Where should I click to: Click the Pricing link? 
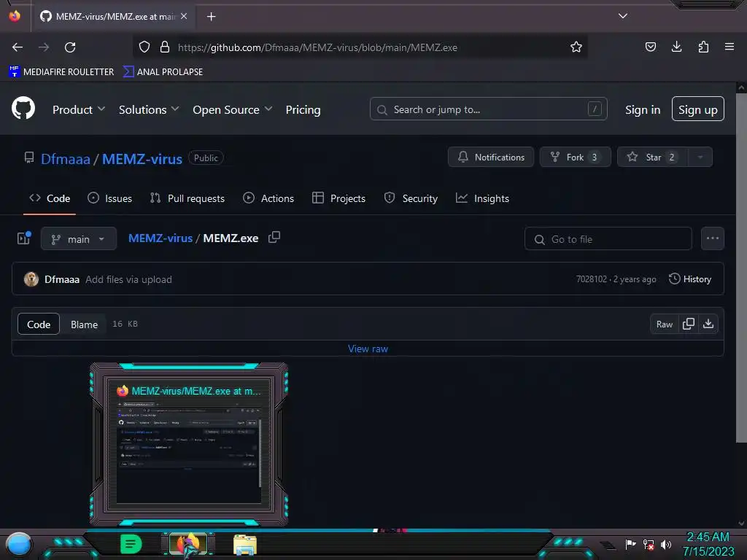pos(303,109)
